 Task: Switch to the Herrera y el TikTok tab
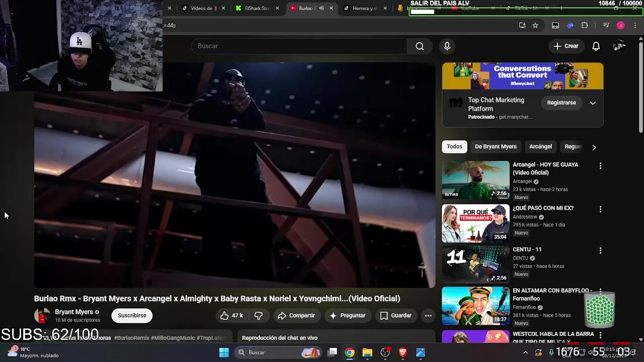click(x=364, y=8)
